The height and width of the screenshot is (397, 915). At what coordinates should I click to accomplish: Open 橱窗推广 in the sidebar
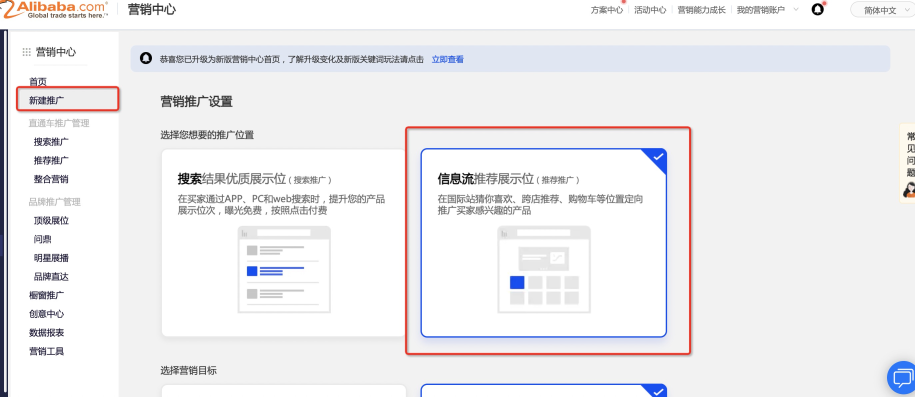47,295
